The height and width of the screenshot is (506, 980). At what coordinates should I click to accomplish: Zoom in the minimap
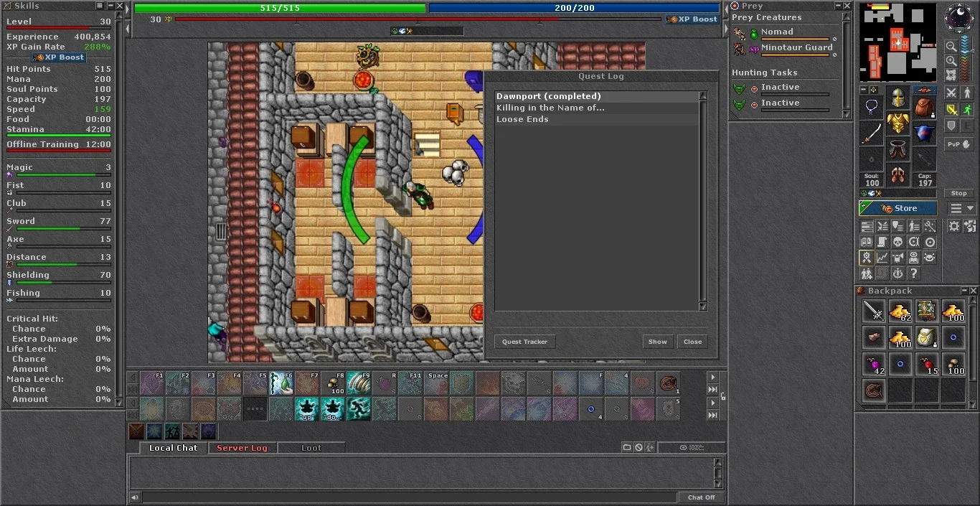click(x=951, y=61)
